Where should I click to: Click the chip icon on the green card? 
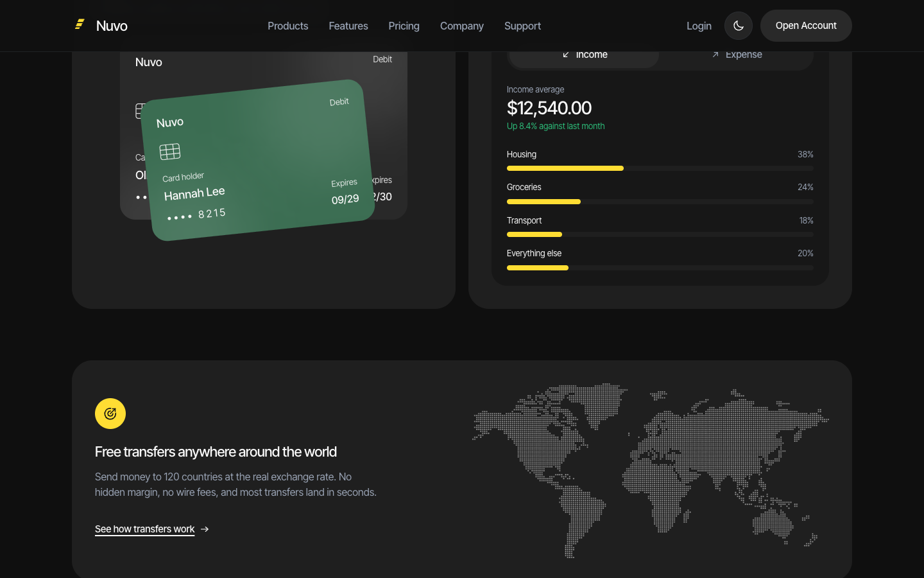[x=170, y=152]
